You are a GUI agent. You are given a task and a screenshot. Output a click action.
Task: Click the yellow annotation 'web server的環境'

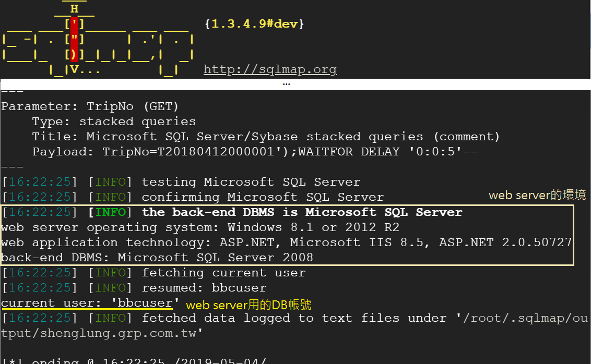[537, 195]
